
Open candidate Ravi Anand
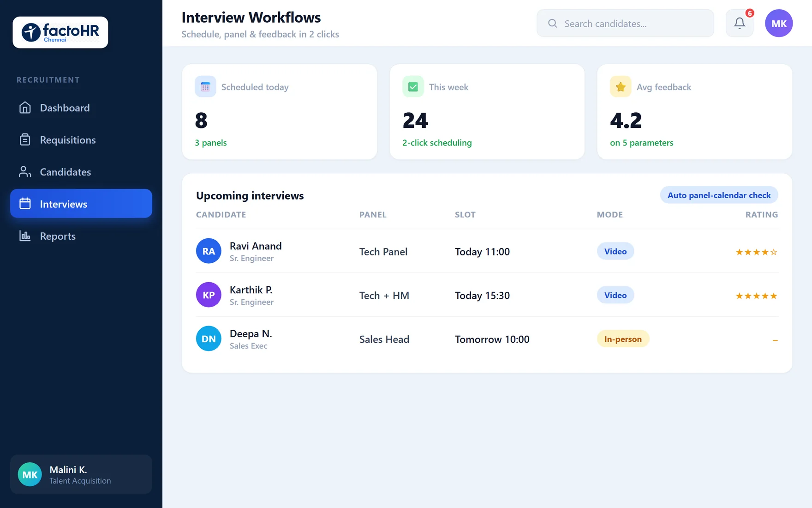tap(256, 246)
